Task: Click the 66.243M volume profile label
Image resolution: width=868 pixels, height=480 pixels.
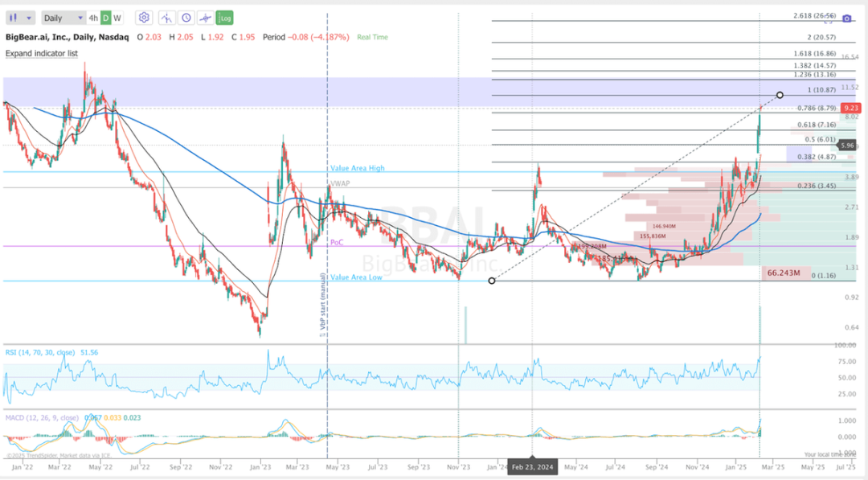Action: click(x=784, y=273)
